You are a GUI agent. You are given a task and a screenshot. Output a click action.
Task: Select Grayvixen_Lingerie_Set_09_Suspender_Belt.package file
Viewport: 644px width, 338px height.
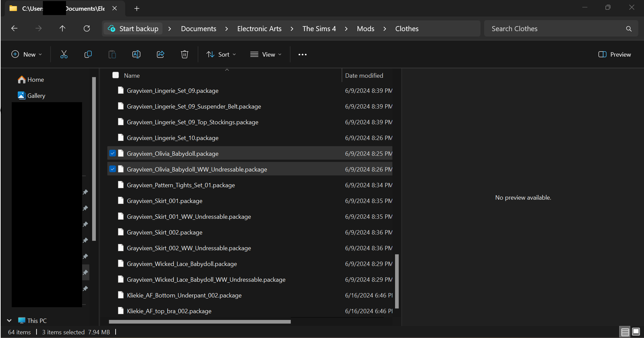click(250, 106)
